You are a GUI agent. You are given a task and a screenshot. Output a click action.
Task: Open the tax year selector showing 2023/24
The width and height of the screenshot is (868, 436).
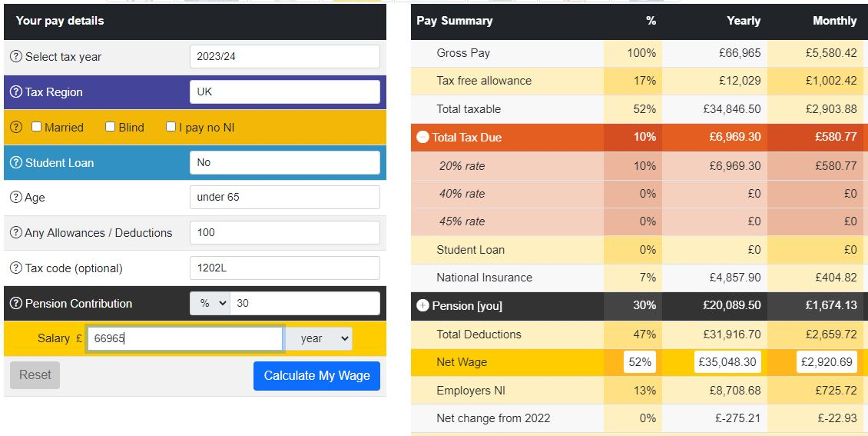pyautogui.click(x=284, y=57)
